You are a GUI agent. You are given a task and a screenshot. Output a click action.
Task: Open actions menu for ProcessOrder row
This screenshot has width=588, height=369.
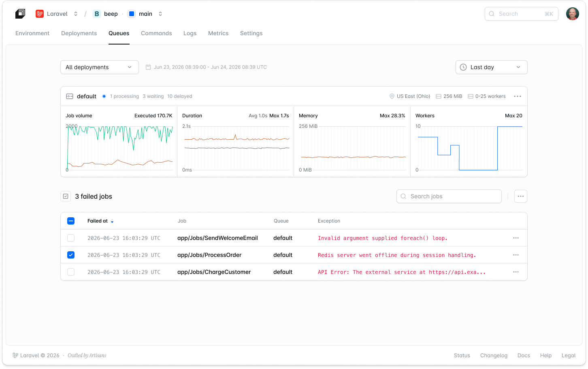tap(516, 255)
